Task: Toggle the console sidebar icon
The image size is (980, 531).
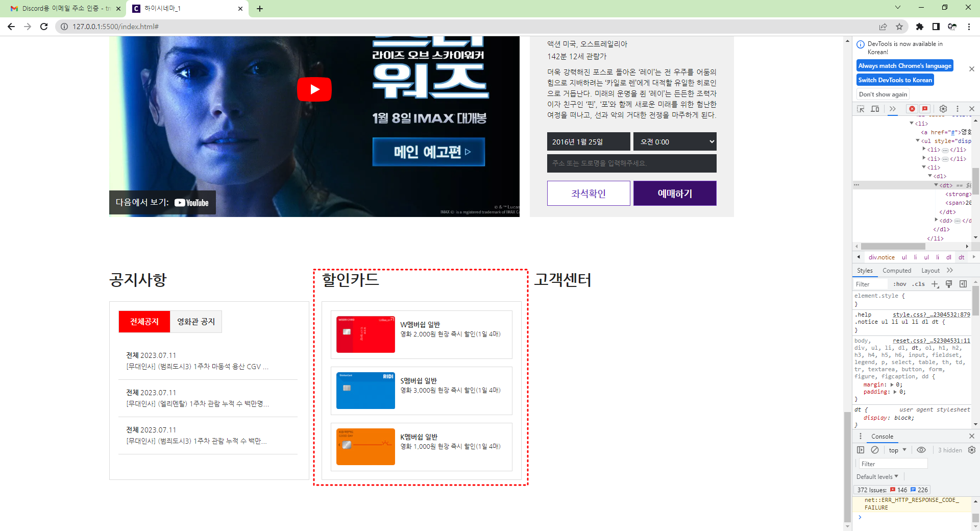Action: coord(861,450)
